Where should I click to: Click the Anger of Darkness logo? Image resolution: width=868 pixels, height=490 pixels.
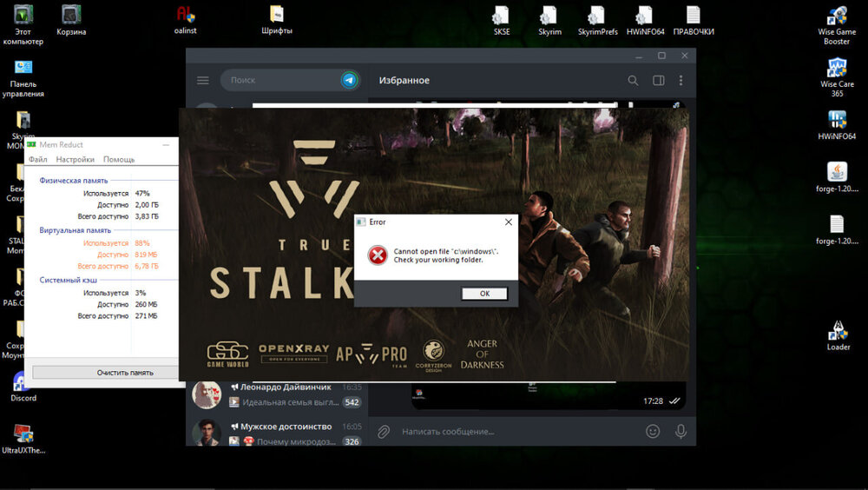click(482, 354)
